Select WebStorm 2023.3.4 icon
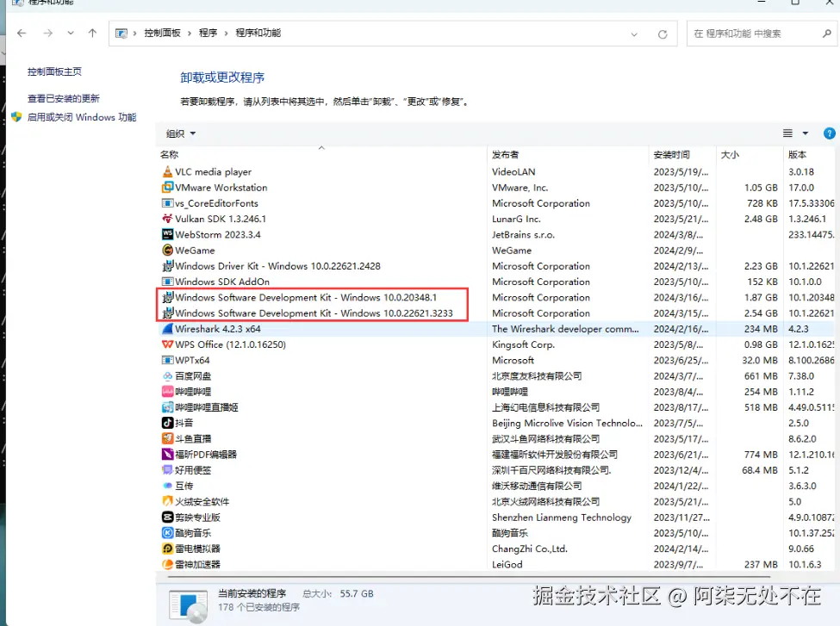 tap(168, 234)
